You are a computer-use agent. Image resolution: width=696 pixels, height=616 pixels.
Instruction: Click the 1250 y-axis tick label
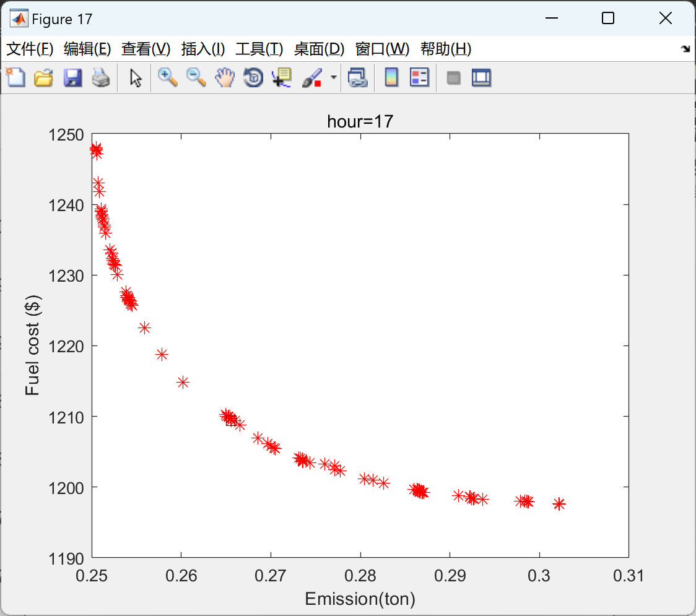(66, 135)
